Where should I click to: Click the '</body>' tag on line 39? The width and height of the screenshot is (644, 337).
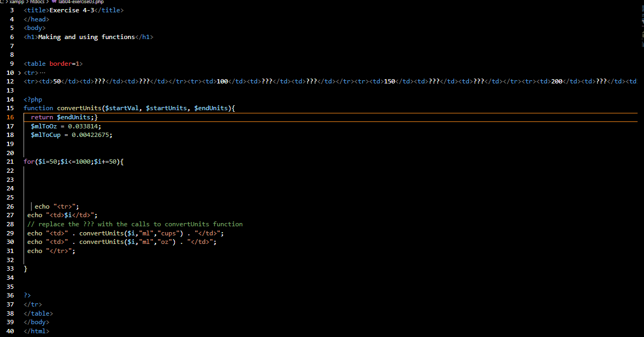[x=36, y=322]
